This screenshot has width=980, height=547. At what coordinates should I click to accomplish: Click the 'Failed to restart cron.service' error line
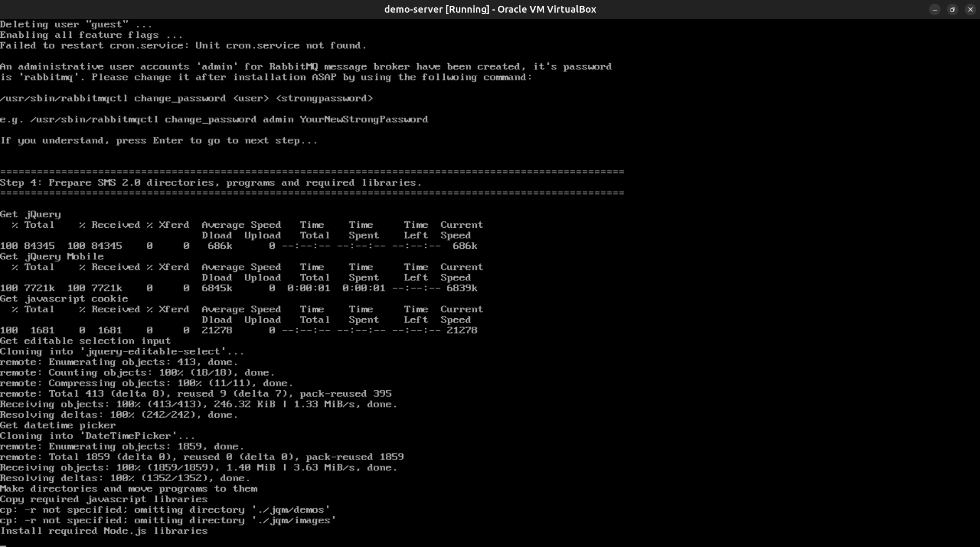(183, 46)
